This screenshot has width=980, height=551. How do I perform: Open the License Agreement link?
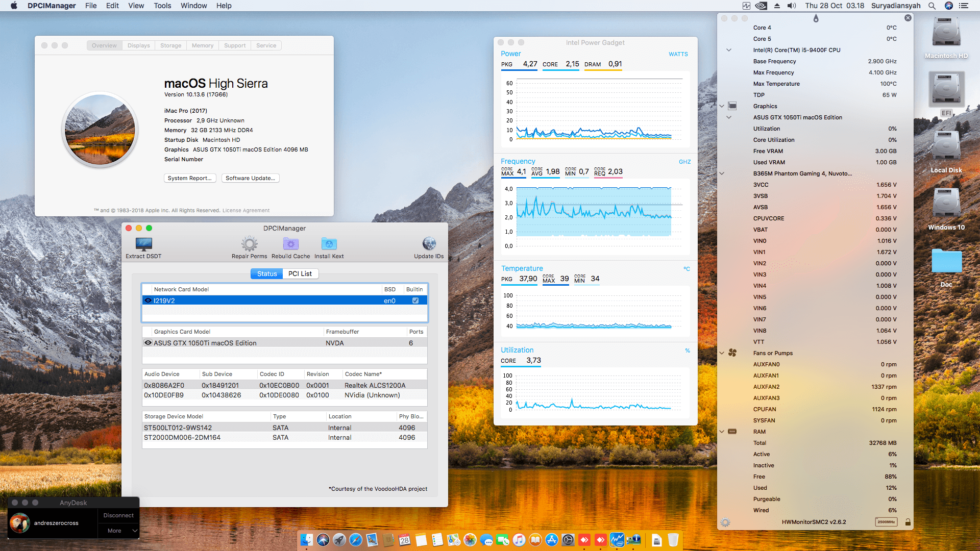coord(246,210)
